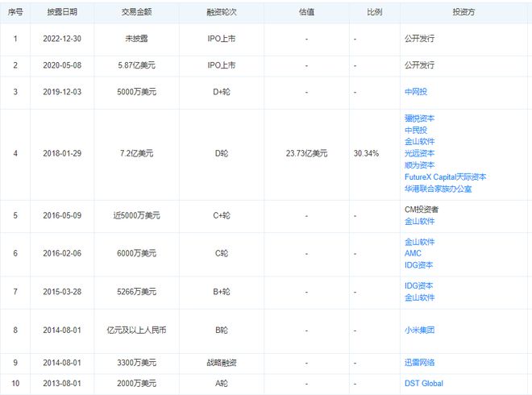Click the 6000万美元 amount cell

tap(137, 253)
